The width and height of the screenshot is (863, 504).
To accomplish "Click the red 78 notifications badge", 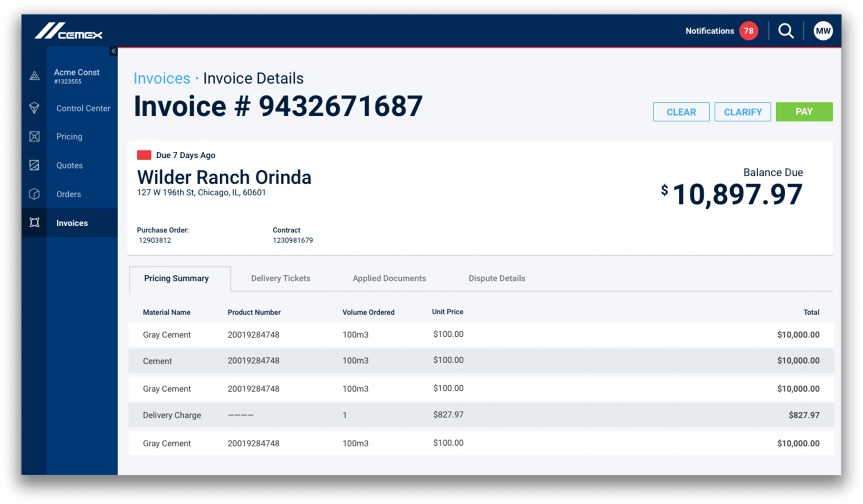I will pyautogui.click(x=748, y=31).
